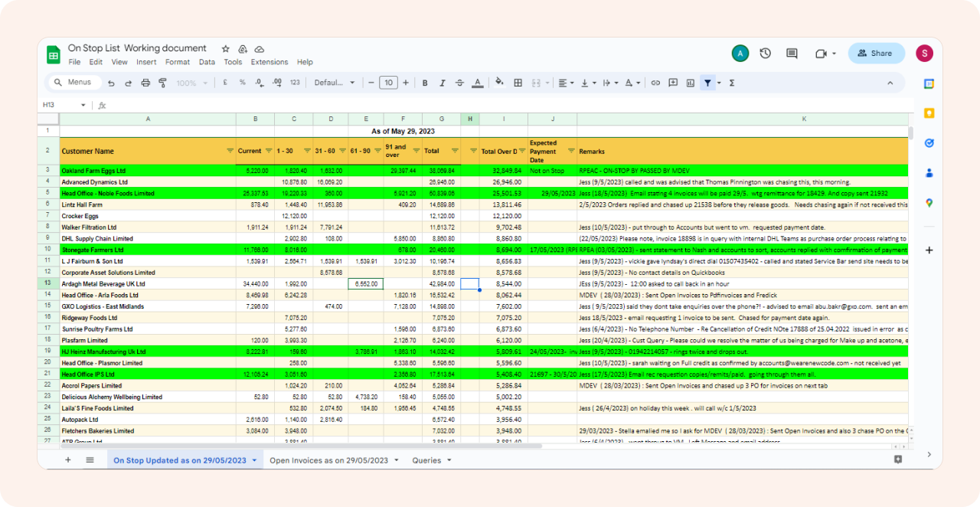Open Google Keep side panel

tap(929, 113)
